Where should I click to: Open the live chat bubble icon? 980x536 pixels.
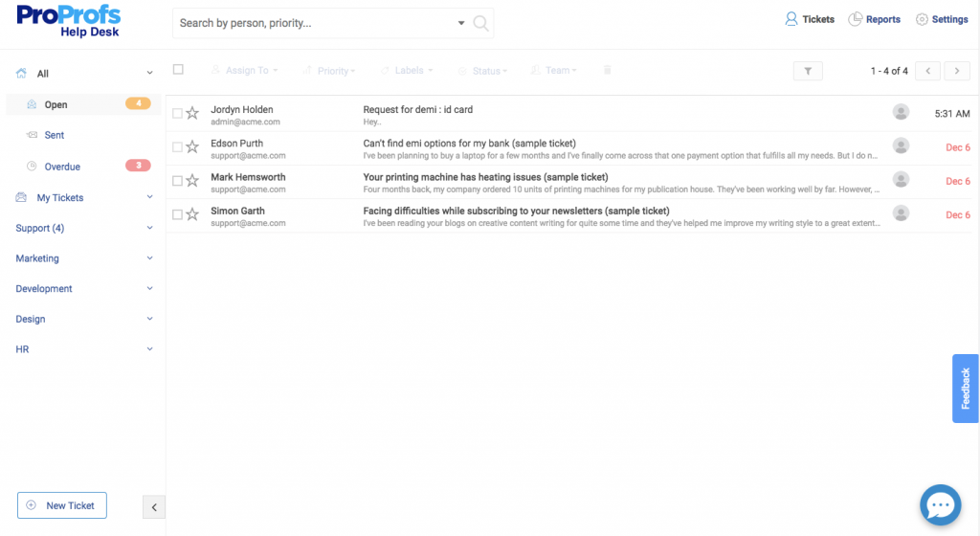pyautogui.click(x=940, y=504)
